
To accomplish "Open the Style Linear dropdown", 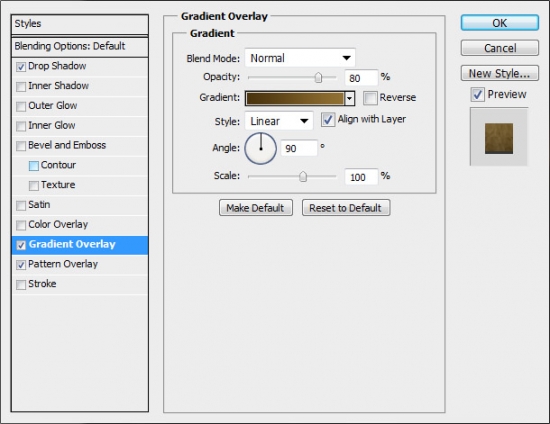I will pyautogui.click(x=279, y=121).
